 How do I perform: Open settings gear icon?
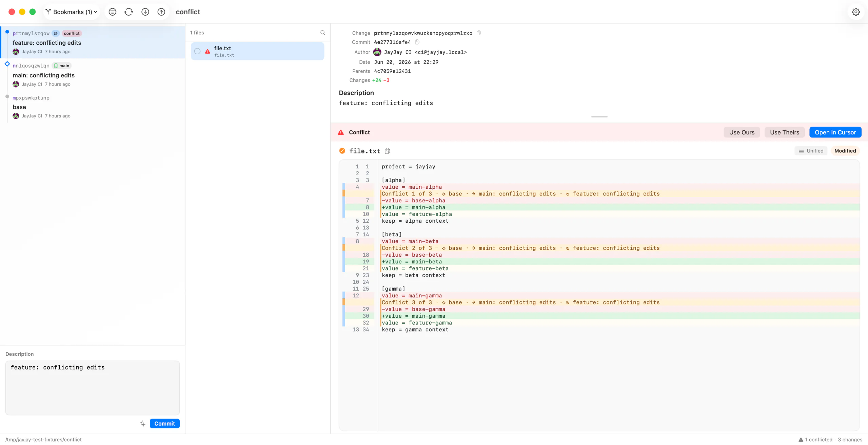[x=856, y=12]
